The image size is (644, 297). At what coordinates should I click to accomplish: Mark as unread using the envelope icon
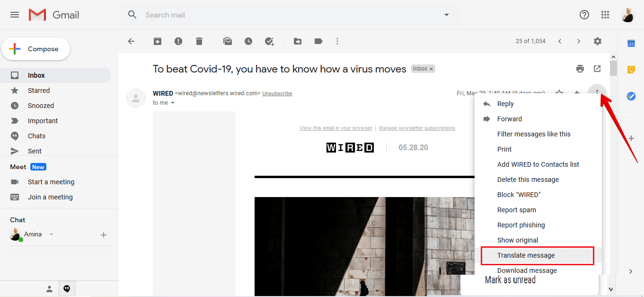click(228, 41)
